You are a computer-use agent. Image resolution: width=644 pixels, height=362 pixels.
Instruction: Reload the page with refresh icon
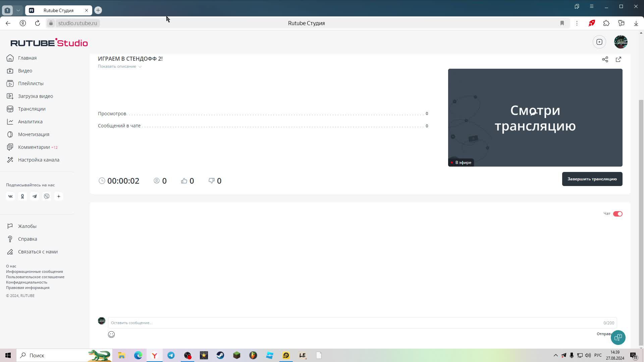(x=38, y=23)
